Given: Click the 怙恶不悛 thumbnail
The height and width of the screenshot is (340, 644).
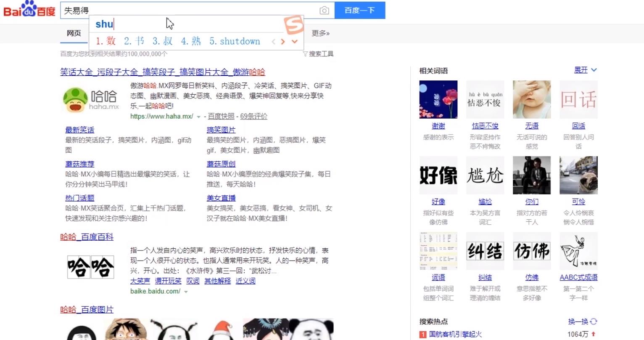Looking at the screenshot, I should (485, 99).
